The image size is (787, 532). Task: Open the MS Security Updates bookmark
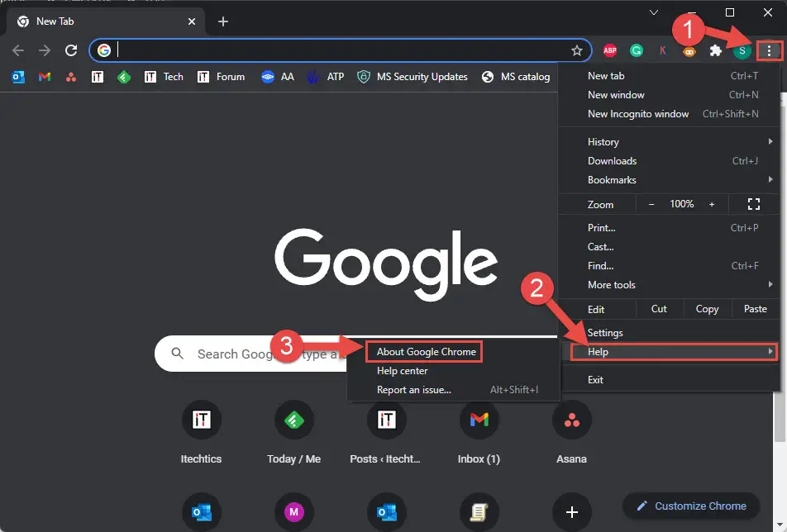[412, 77]
